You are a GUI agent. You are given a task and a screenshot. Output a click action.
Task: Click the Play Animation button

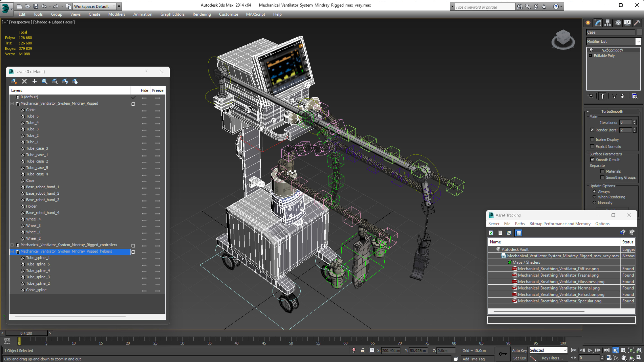click(x=590, y=350)
